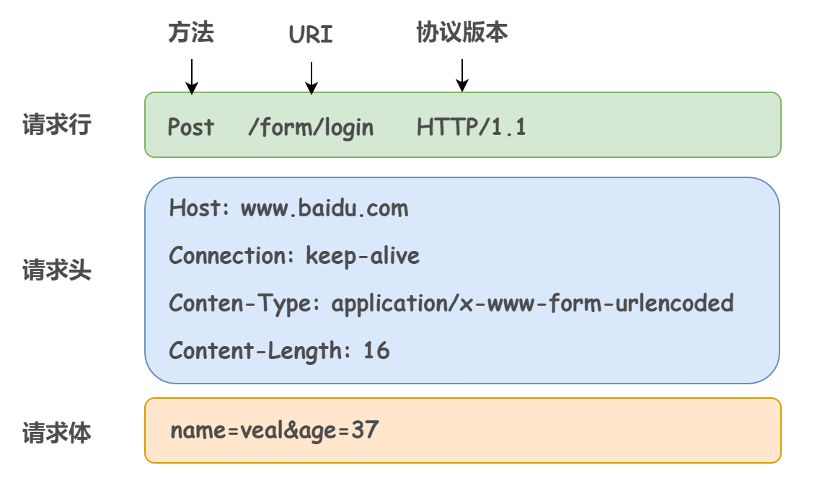Click the 请求行 label on the left
The height and width of the screenshot is (504, 817).
(x=57, y=125)
